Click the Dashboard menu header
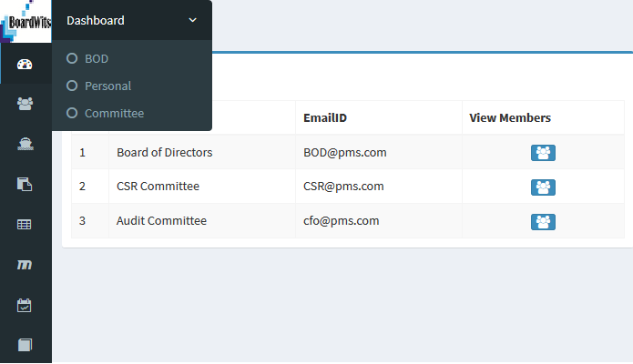Screen dimensions: 633x364 [x=97, y=20]
